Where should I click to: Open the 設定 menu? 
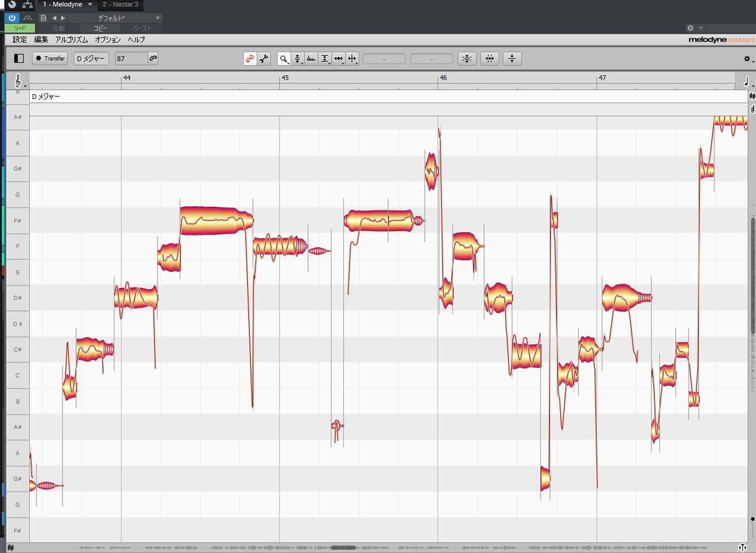click(20, 40)
